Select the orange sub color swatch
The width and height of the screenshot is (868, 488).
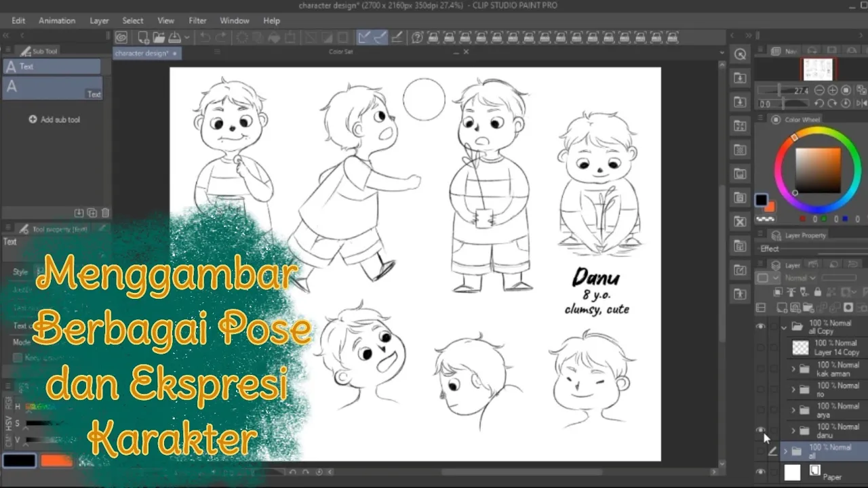click(770, 207)
